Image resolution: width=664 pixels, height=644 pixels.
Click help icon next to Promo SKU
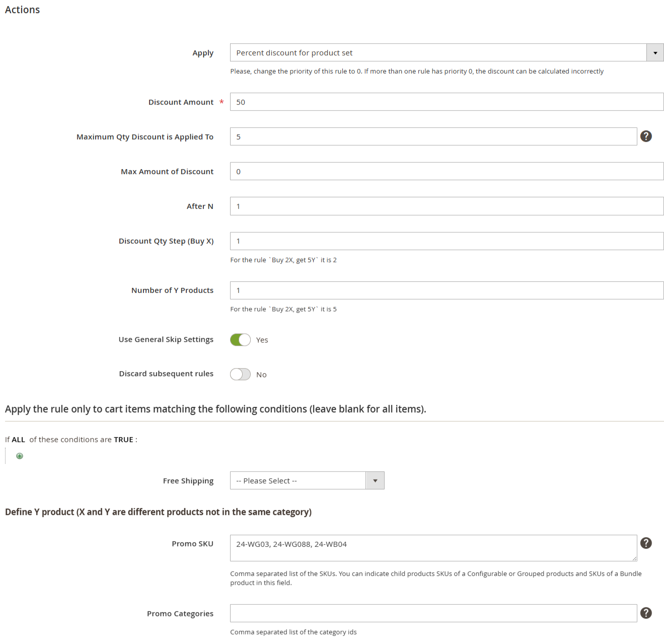click(x=646, y=543)
